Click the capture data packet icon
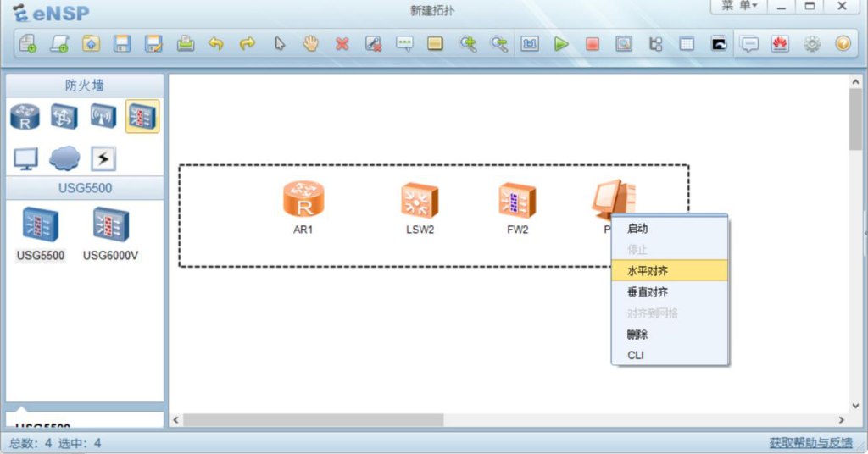The width and height of the screenshot is (868, 454). pos(624,44)
